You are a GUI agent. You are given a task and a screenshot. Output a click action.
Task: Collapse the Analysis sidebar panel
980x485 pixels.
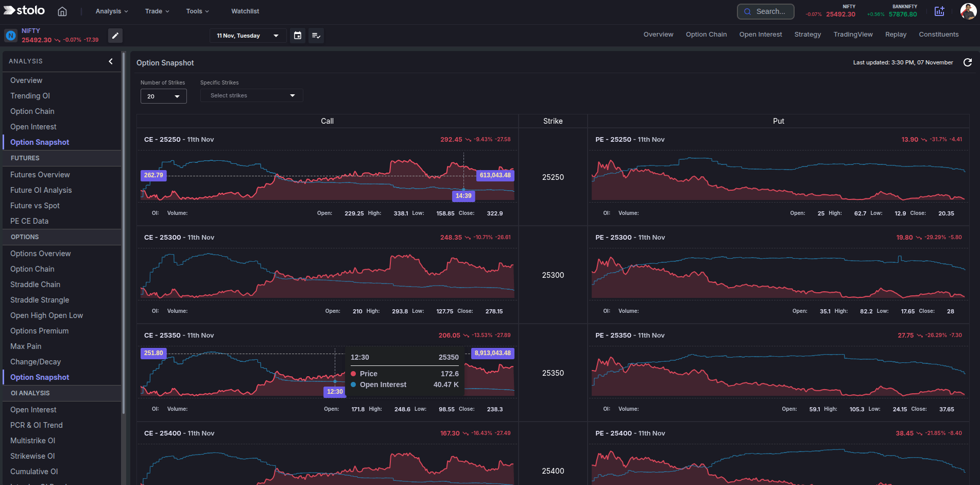pos(110,61)
